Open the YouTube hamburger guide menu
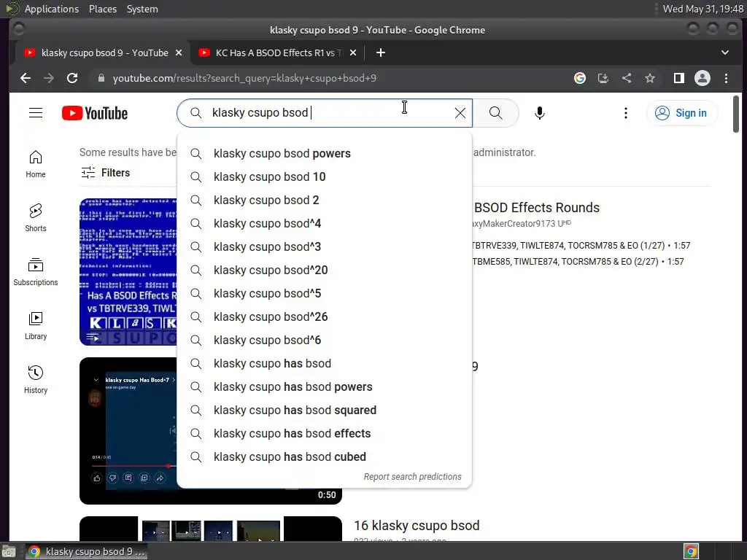This screenshot has height=560, width=747. point(36,113)
